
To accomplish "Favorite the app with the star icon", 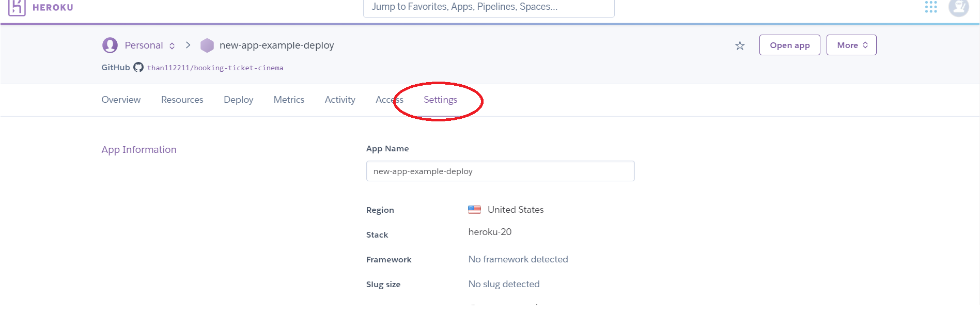I will coord(740,45).
